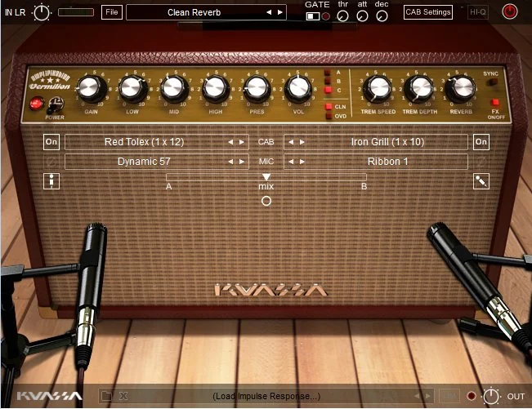Click the microphone position icon button
532x409 pixels.
pyautogui.click(x=481, y=181)
